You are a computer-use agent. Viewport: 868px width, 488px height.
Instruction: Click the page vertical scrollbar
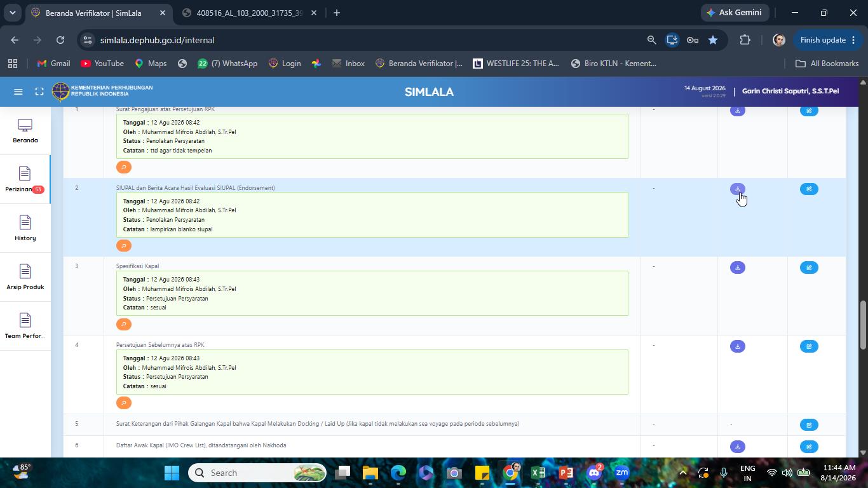pos(863,324)
